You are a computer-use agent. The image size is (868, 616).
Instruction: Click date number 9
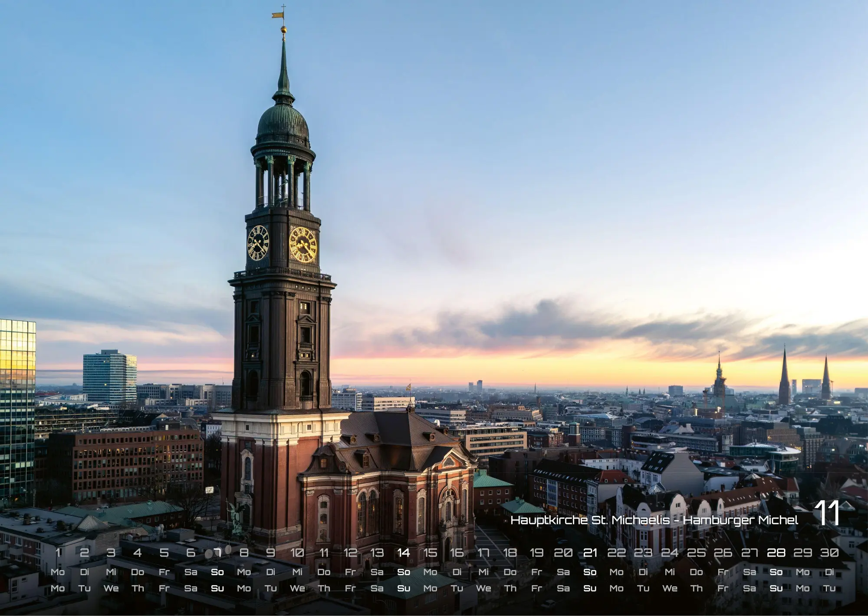[271, 553]
